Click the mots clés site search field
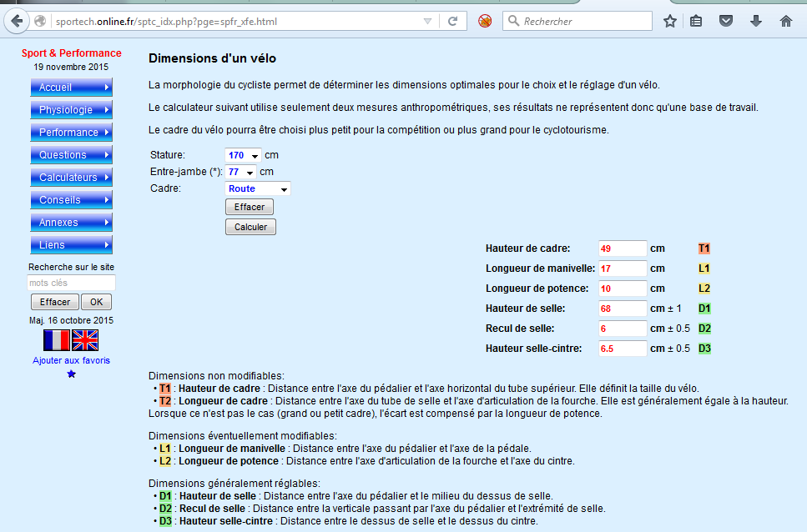The image size is (807, 532). click(x=71, y=283)
